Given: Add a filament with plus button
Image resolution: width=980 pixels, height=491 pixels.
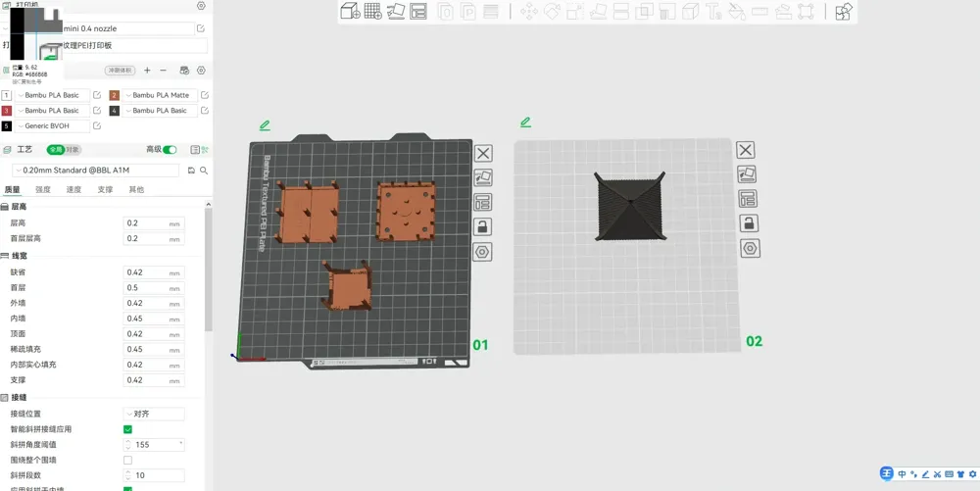Looking at the screenshot, I should pos(148,71).
